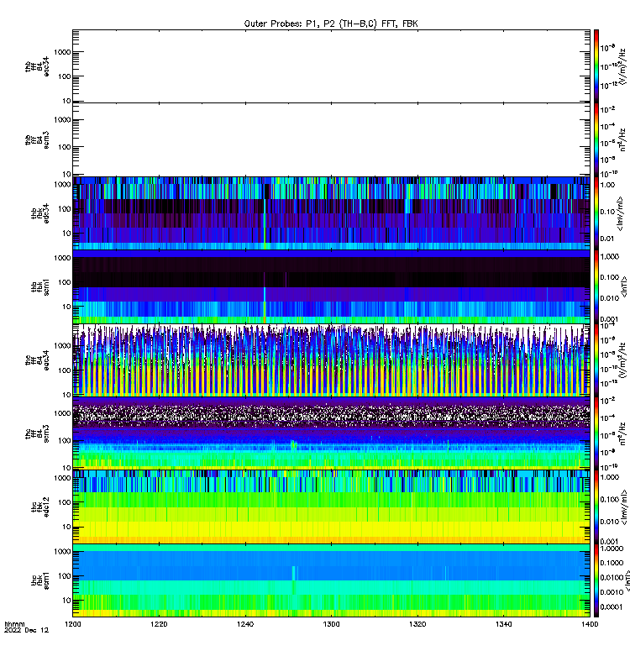Click the '0.0001' value on thc fbk scm1 color bar
This screenshot has height=672, width=630.
tap(612, 606)
